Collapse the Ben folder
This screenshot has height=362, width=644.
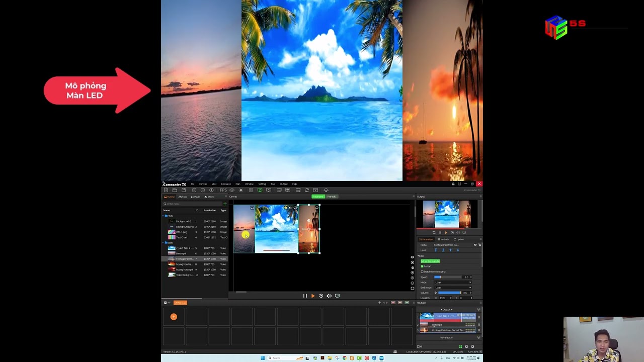tap(164, 243)
